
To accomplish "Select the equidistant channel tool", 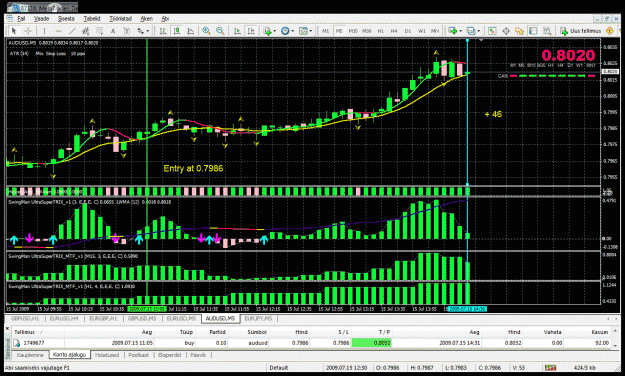I will 86,31.
